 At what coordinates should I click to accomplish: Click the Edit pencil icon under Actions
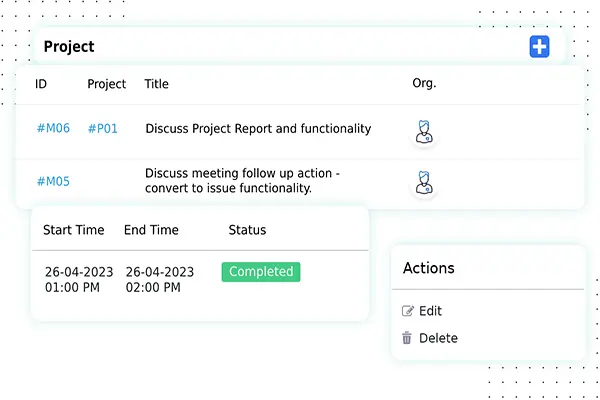(x=407, y=311)
